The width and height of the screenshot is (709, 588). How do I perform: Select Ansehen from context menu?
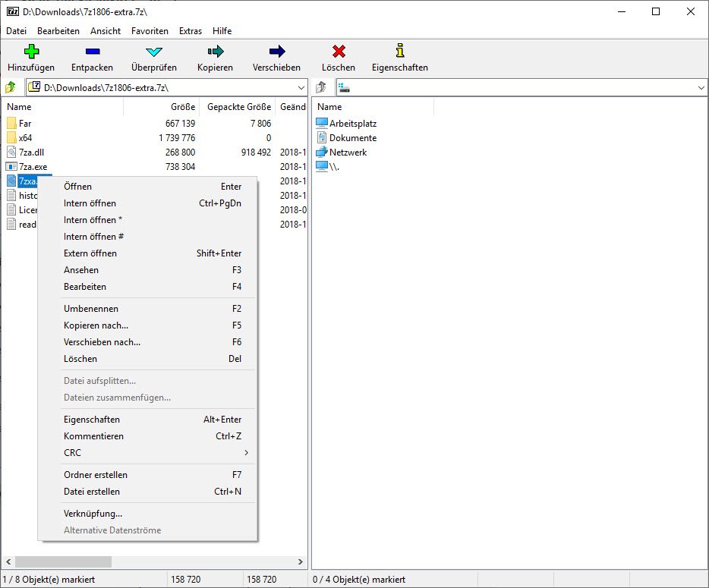pyautogui.click(x=148, y=270)
